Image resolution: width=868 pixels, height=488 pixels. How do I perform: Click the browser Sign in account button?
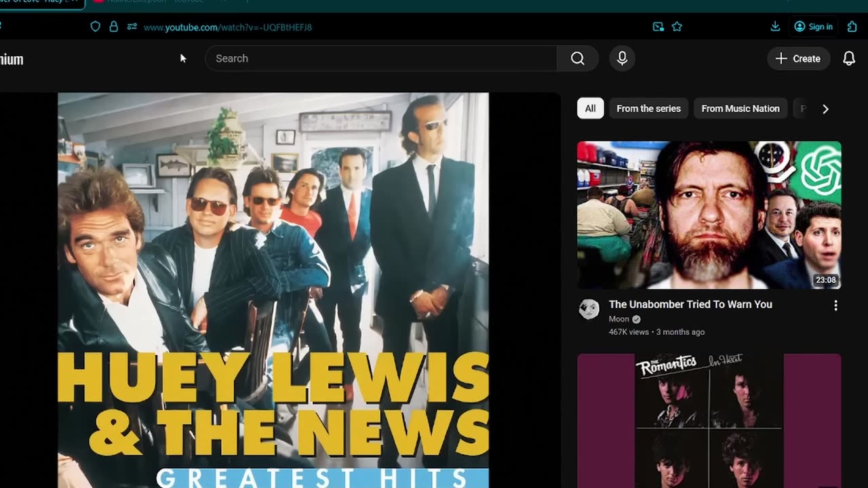tap(813, 26)
